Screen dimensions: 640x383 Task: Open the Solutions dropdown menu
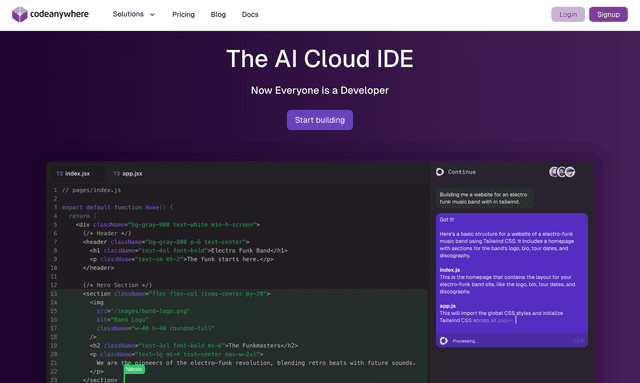tap(134, 14)
